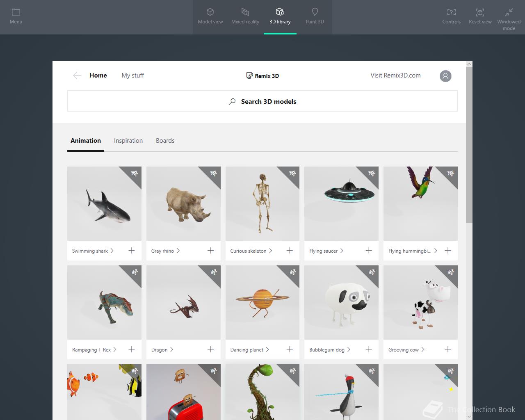Viewport: 525px width, 420px height.
Task: Switch to Windowed mode
Action: [509, 19]
